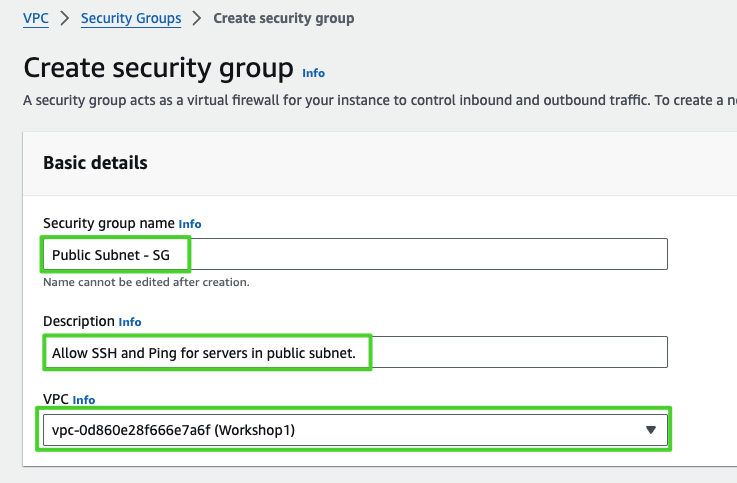Click the VPC breadcrumb link
737x483 pixels.
coord(35,18)
